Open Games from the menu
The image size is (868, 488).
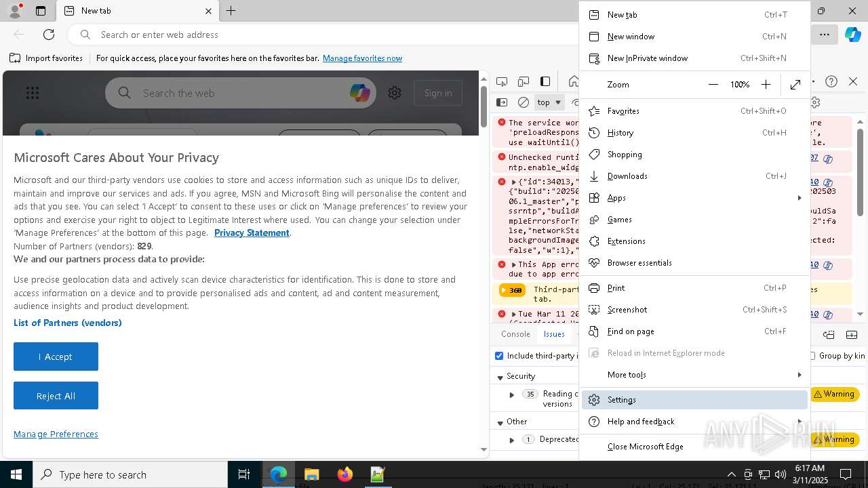[694, 220]
